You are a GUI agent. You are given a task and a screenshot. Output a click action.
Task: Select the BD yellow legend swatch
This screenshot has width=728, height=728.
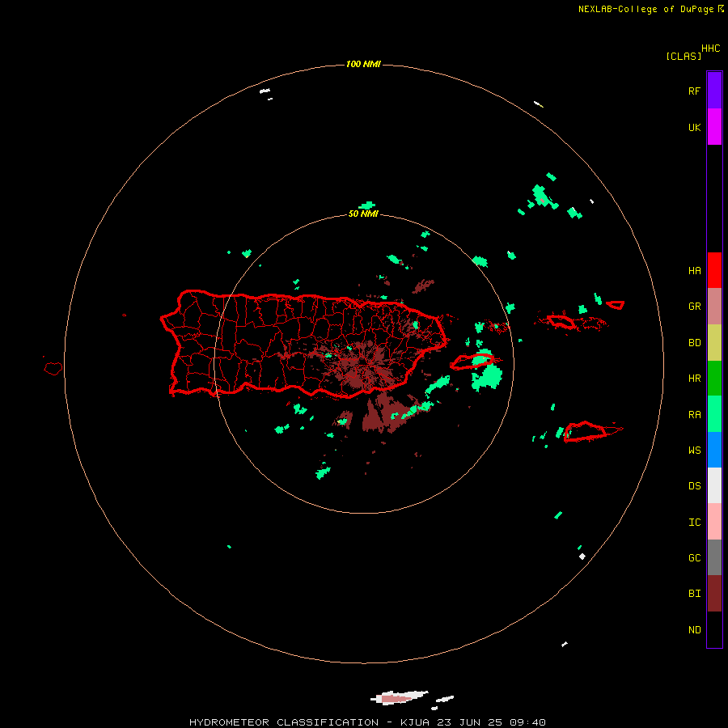click(x=714, y=343)
